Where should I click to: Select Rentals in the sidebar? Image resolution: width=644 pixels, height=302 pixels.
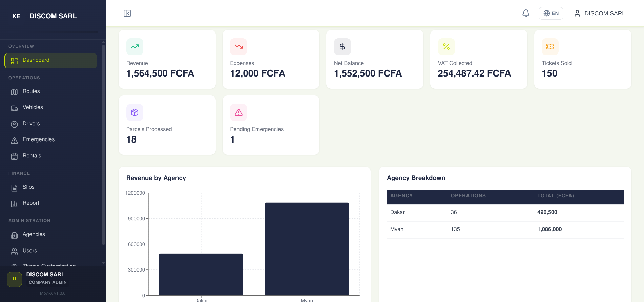click(51, 156)
